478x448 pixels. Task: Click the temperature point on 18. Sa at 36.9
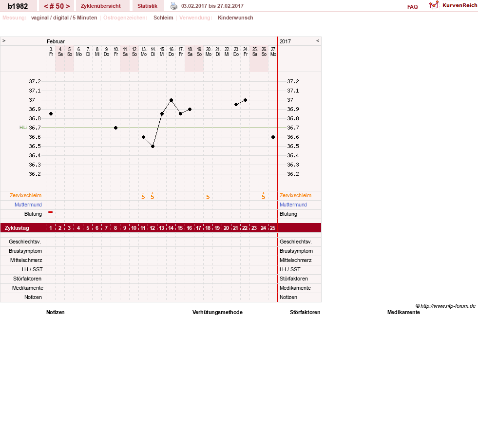[190, 109]
